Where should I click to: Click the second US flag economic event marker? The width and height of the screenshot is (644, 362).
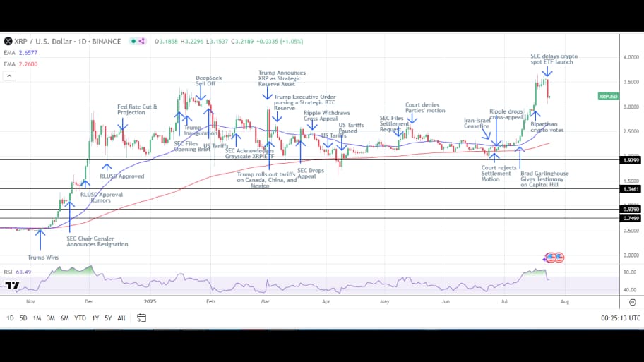(x=559, y=258)
